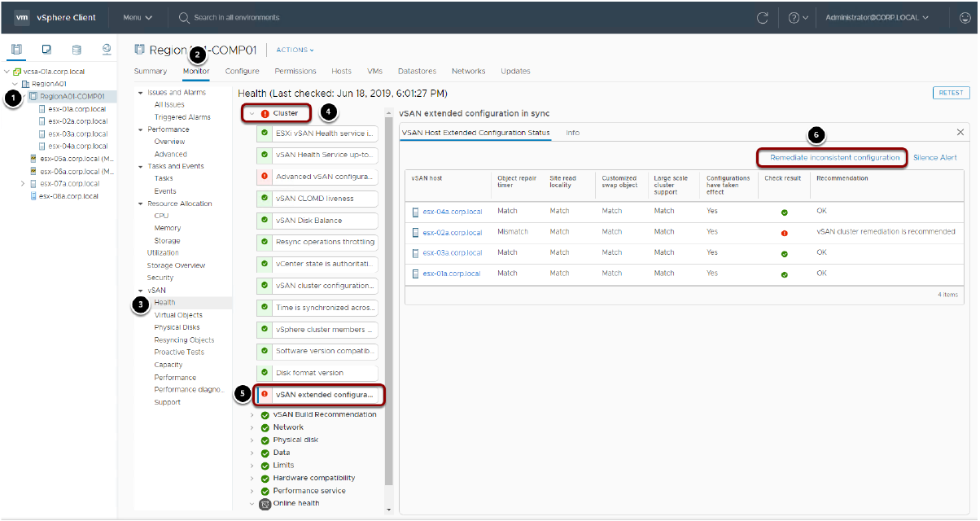Click the vCenter icon beside vcsa-01a.corp.local
This screenshot has height=521, width=980.
click(17, 72)
